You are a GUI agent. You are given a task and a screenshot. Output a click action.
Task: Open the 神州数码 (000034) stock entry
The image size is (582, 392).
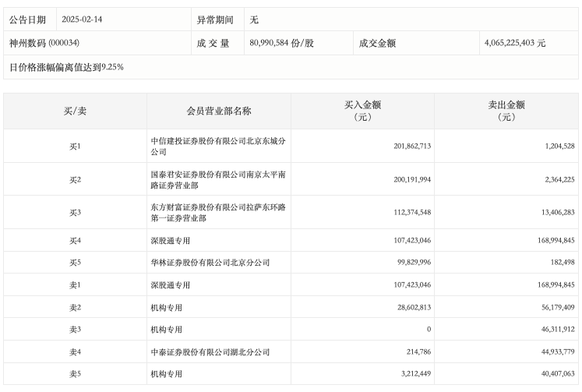(44, 44)
